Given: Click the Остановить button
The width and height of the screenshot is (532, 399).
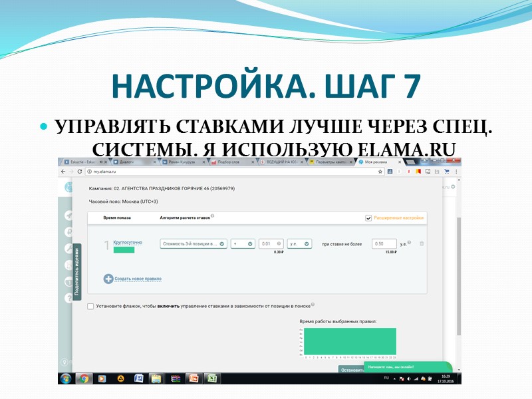Looking at the screenshot, I should pos(352,370).
